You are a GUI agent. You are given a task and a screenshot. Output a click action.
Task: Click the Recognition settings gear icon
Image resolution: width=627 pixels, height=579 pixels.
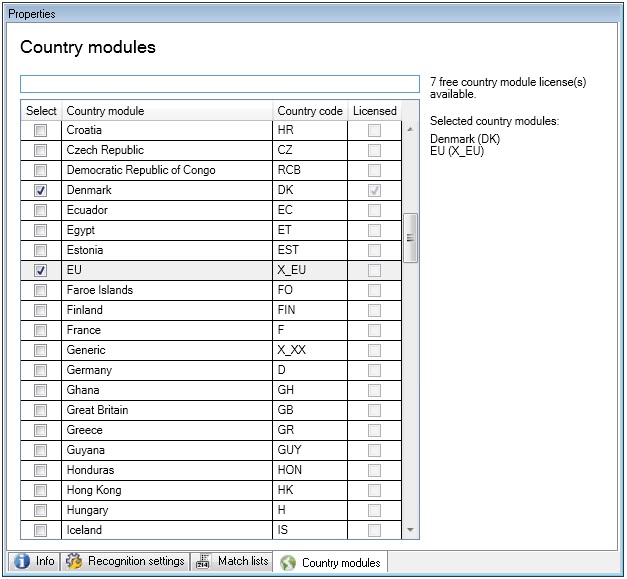pos(74,562)
